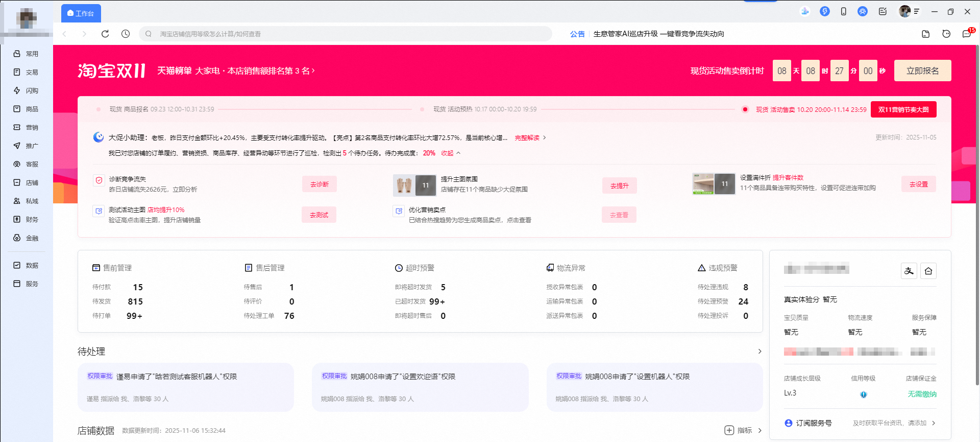Open the mobile phone icon in title bar
The height and width of the screenshot is (442, 980).
point(843,11)
